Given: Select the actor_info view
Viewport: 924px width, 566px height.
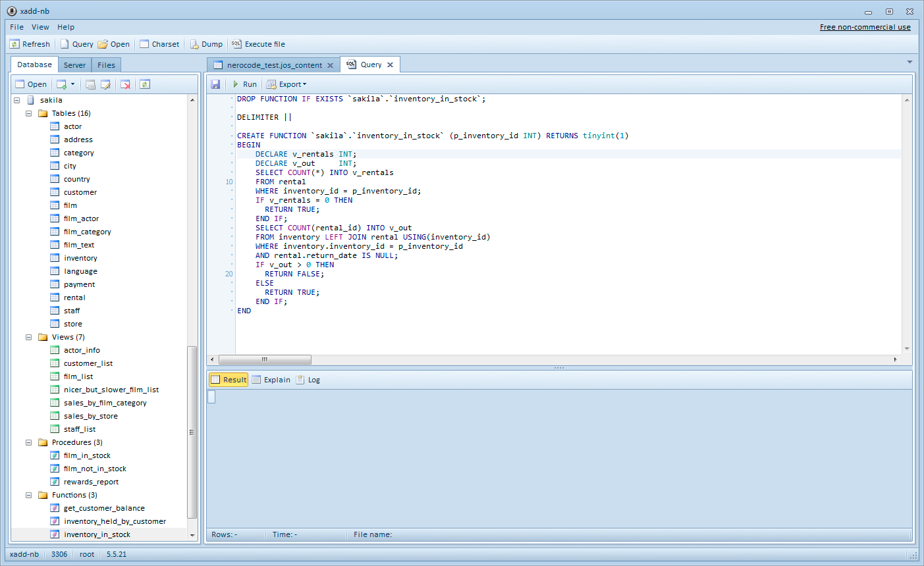Looking at the screenshot, I should [x=82, y=350].
